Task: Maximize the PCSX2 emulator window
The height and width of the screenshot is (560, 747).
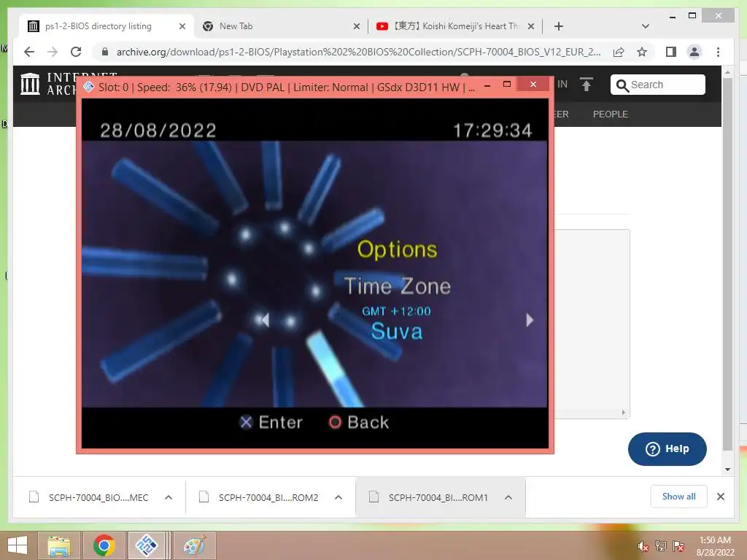Action: click(x=507, y=85)
